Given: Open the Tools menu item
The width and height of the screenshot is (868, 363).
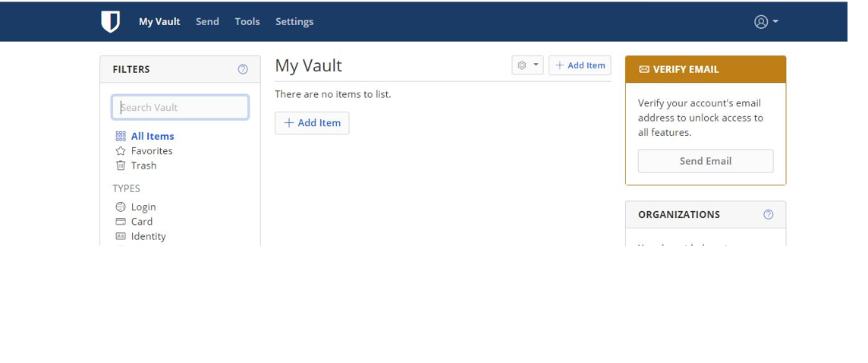Looking at the screenshot, I should pyautogui.click(x=247, y=21).
